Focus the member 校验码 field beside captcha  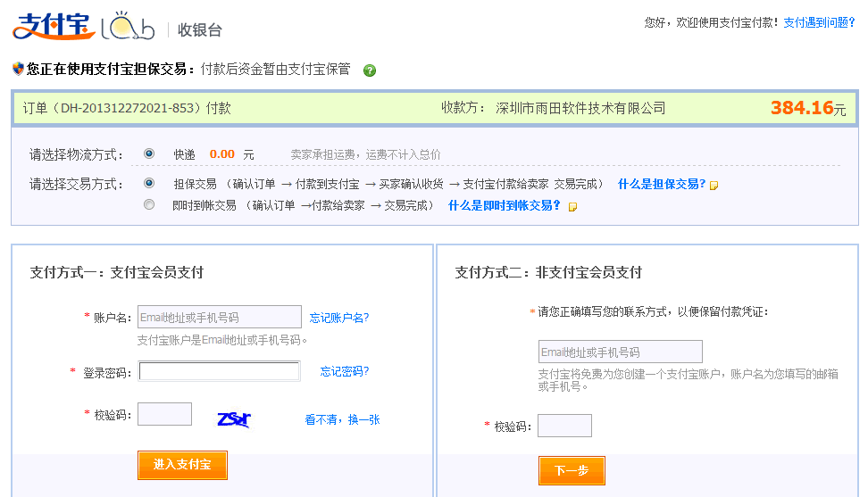164,414
